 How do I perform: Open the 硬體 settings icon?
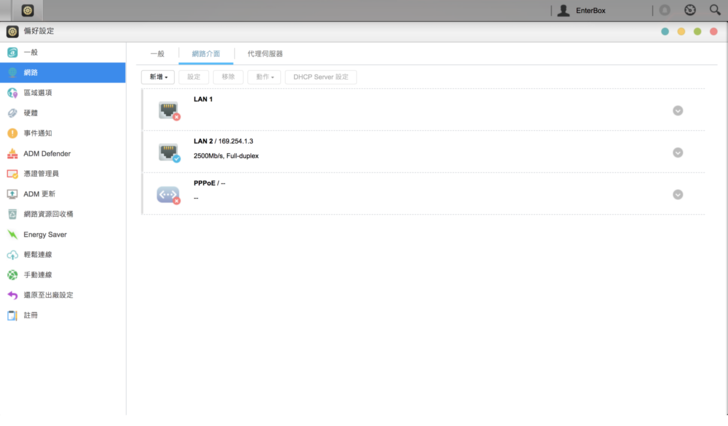coord(13,113)
